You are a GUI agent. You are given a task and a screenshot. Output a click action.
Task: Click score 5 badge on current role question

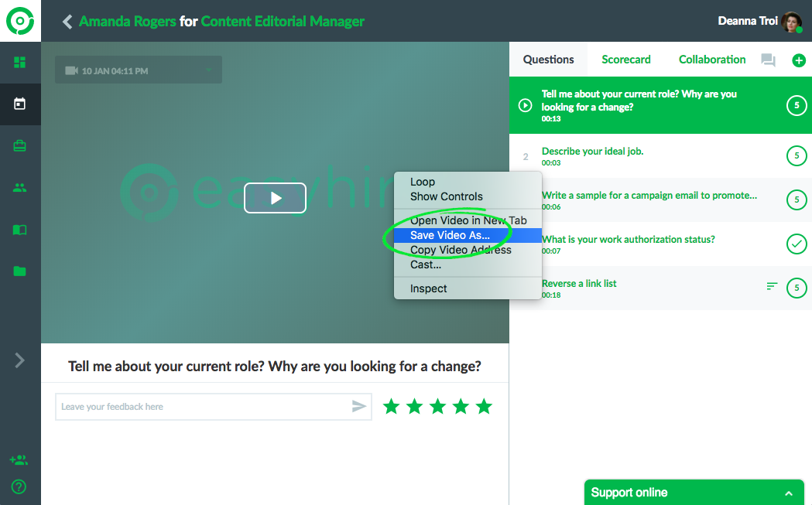797,105
